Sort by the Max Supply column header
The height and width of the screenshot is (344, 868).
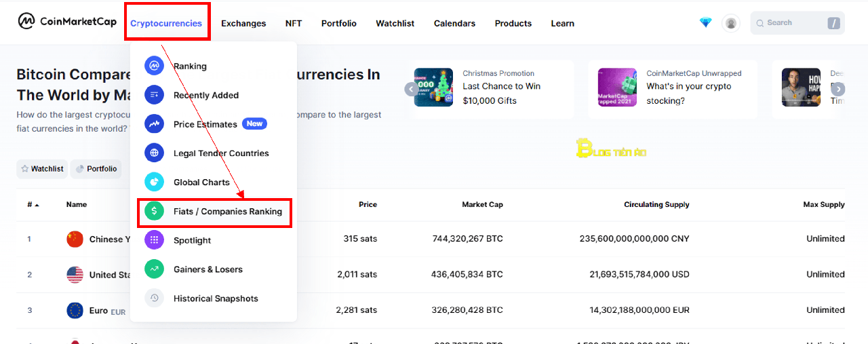tap(824, 205)
